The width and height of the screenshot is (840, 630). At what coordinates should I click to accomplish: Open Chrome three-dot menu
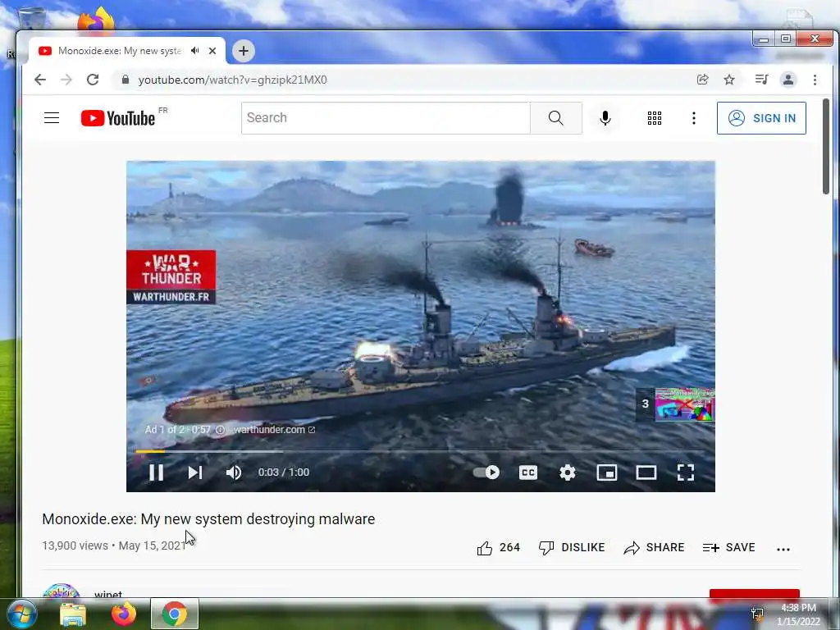tap(815, 80)
